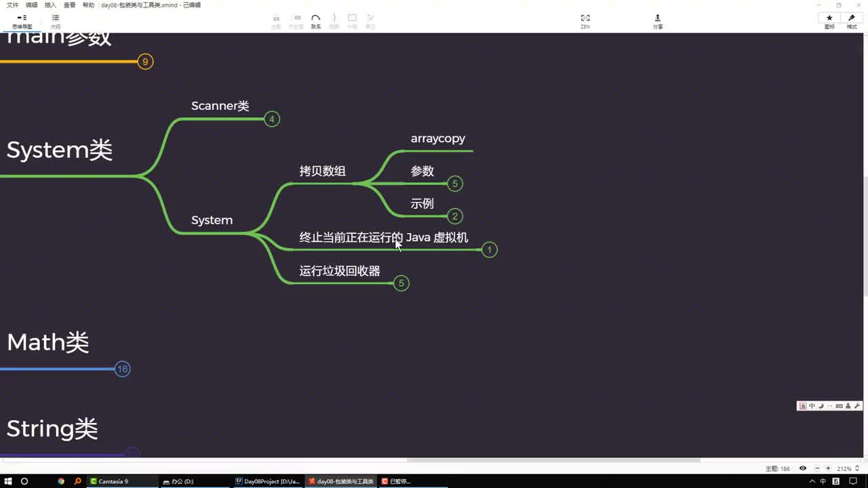Image resolution: width=868 pixels, height=488 pixels.
Task: Select the arraycopy topic
Action: [438, 138]
